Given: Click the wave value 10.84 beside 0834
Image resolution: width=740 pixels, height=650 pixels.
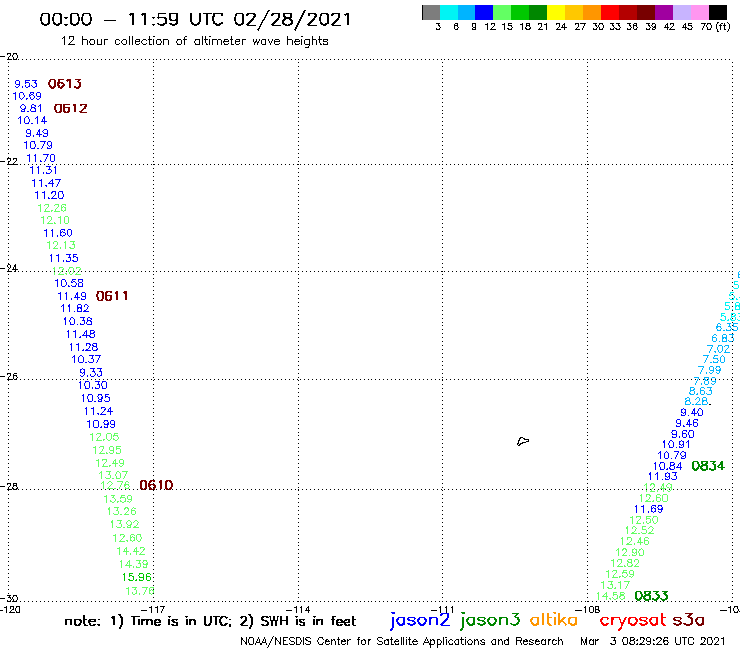Looking at the screenshot, I should 667,466.
